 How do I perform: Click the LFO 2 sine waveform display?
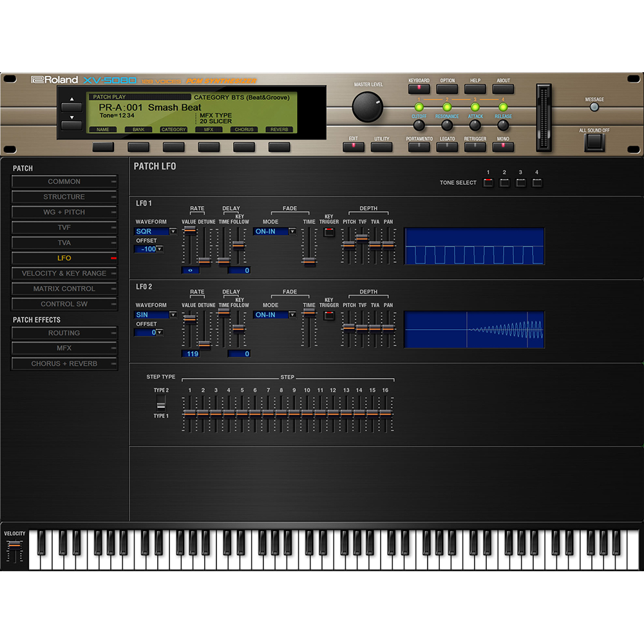[475, 329]
